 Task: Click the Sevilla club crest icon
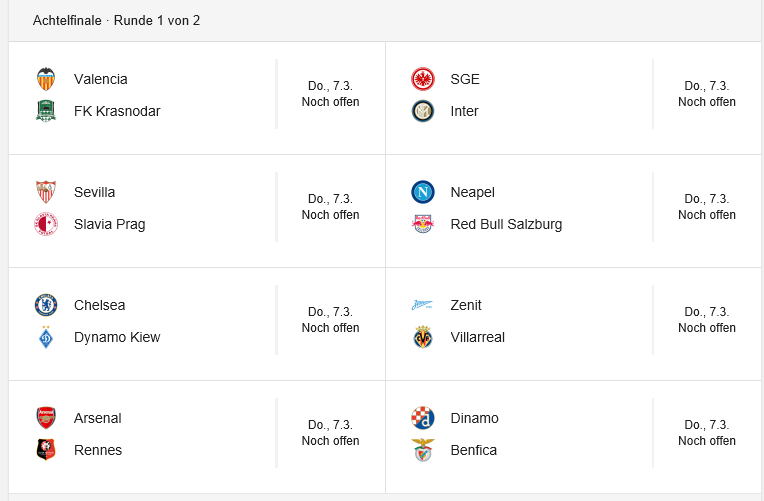coord(46,192)
